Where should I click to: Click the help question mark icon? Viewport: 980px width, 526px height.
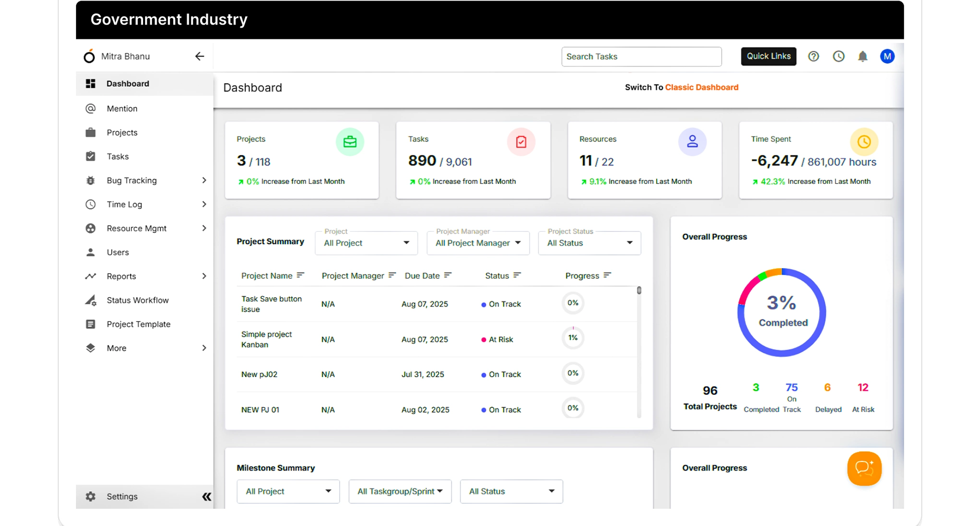813,57
